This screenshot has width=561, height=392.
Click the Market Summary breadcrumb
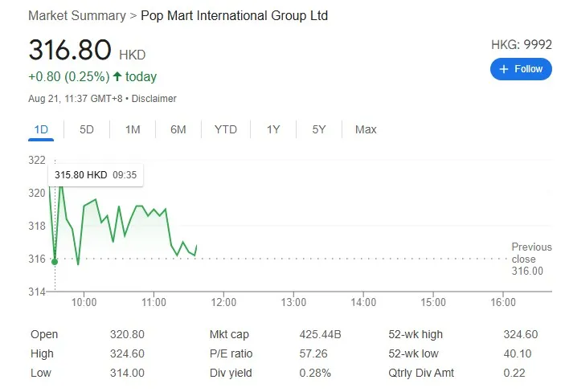(x=77, y=16)
